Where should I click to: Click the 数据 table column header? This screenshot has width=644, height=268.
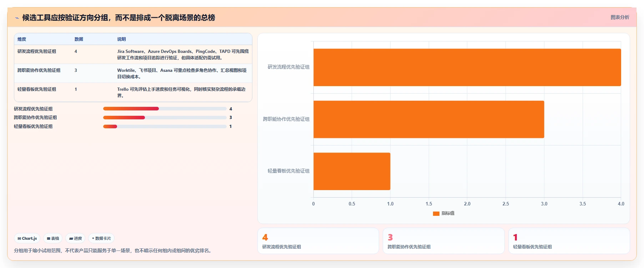pos(79,39)
